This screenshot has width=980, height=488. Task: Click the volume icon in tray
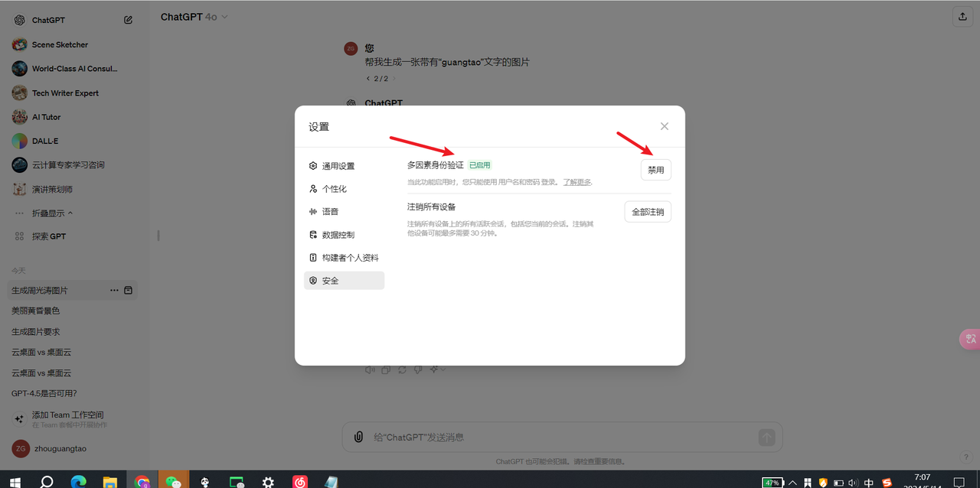pos(854,483)
